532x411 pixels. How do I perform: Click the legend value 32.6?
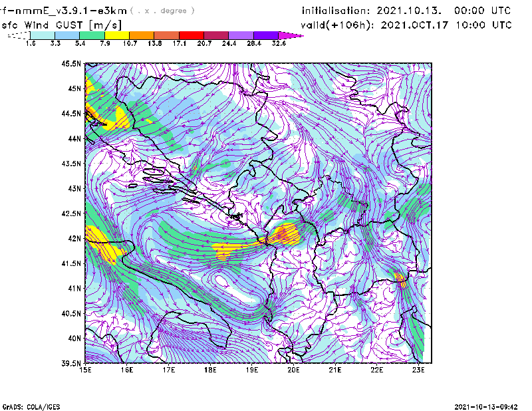point(279,43)
